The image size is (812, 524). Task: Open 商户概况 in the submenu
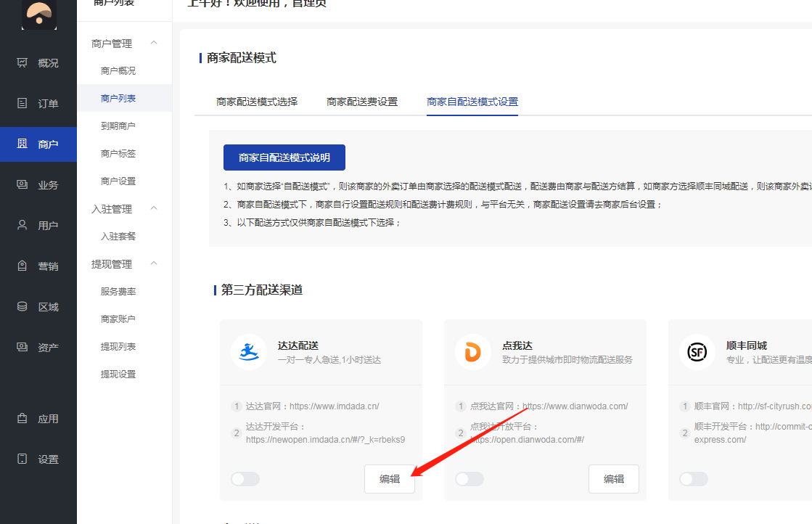pyautogui.click(x=118, y=71)
